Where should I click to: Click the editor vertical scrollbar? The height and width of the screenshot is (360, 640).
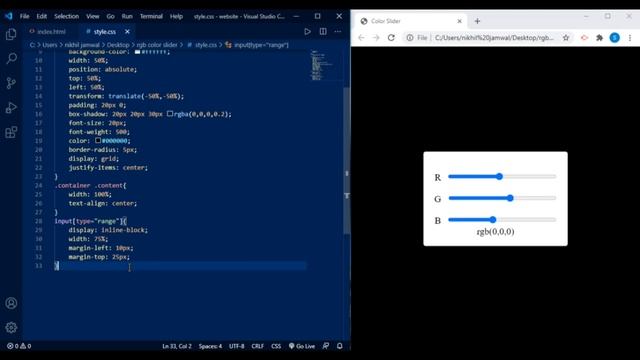click(x=347, y=160)
